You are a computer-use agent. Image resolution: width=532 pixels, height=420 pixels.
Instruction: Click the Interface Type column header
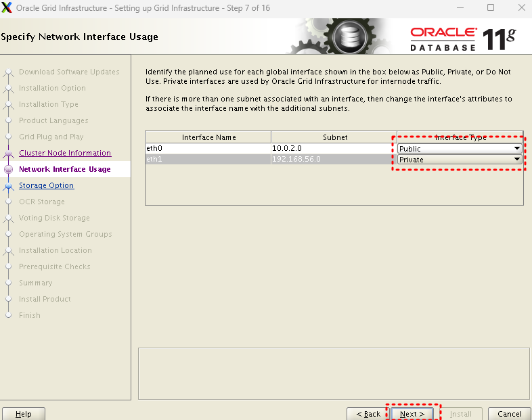[460, 137]
